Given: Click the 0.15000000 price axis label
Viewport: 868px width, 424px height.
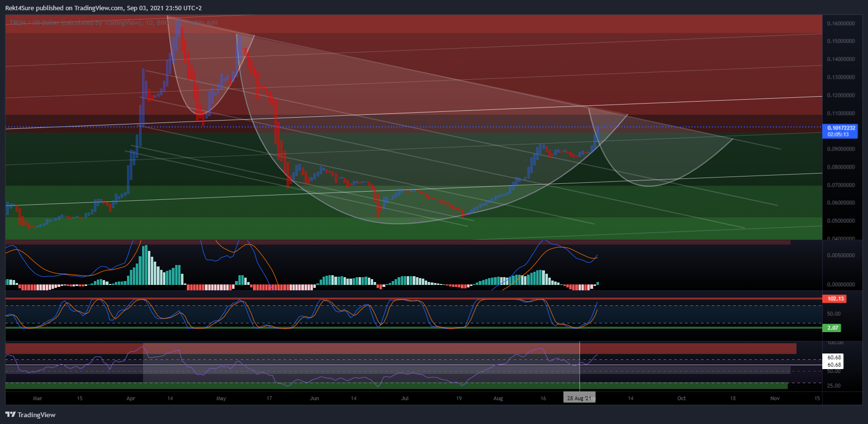Looking at the screenshot, I should click(x=841, y=41).
